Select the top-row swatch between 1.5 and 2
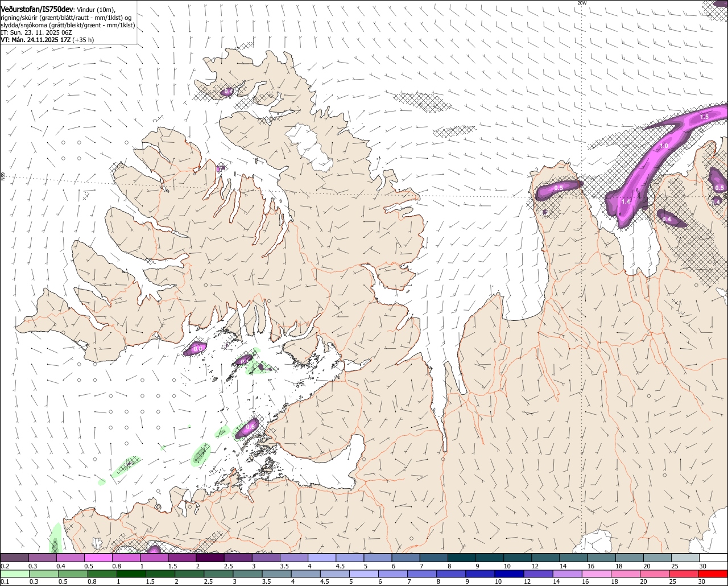 pyautogui.click(x=182, y=558)
